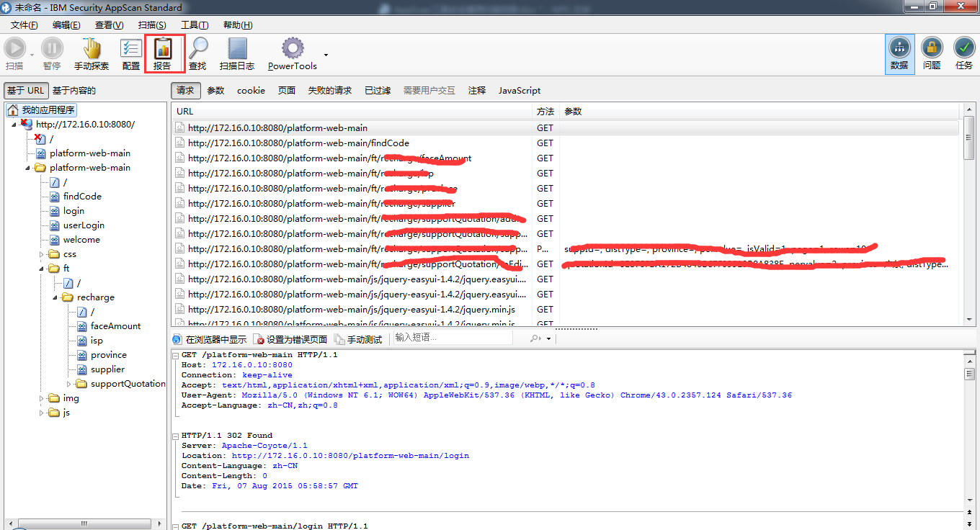980x530 pixels.
Task: Open 工具(T) menu
Action: click(195, 25)
